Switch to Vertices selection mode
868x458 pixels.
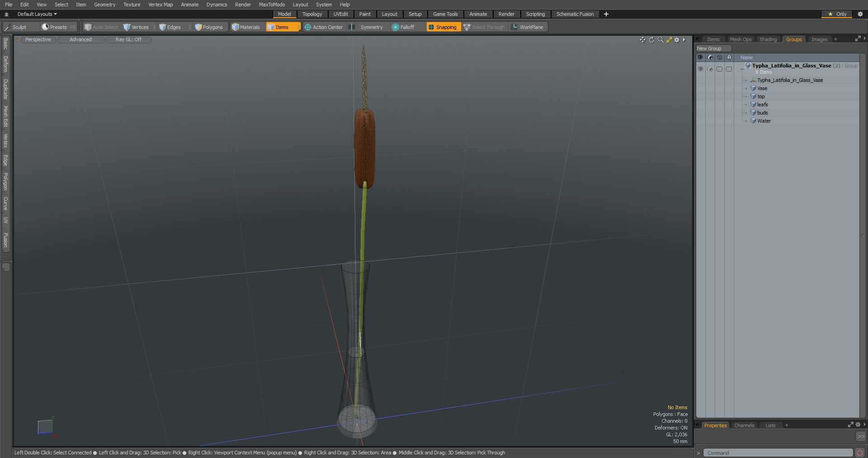point(139,27)
